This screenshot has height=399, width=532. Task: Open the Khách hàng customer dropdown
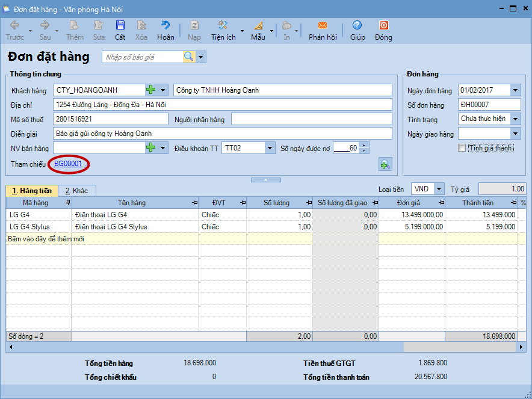(x=163, y=90)
